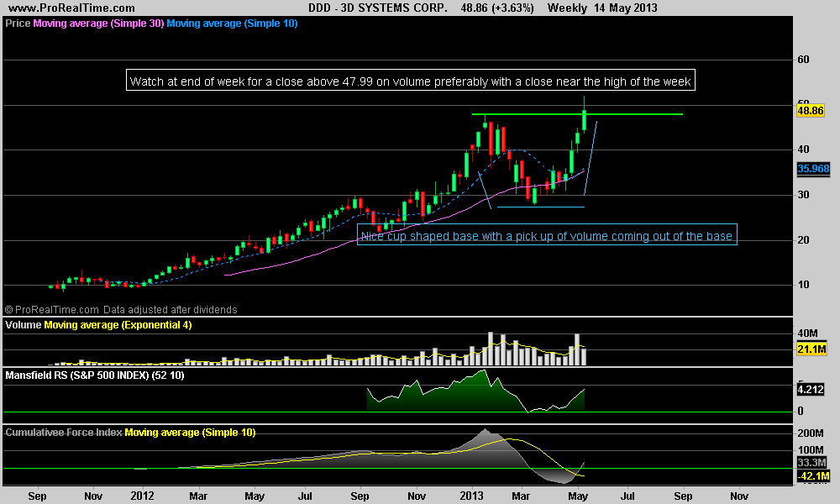
Task: Click the 48.86 (+3.63%) quote in header
Action: click(x=497, y=8)
